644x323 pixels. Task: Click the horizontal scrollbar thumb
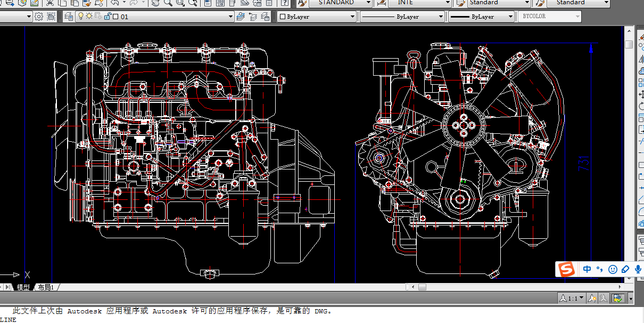[x=422, y=287]
